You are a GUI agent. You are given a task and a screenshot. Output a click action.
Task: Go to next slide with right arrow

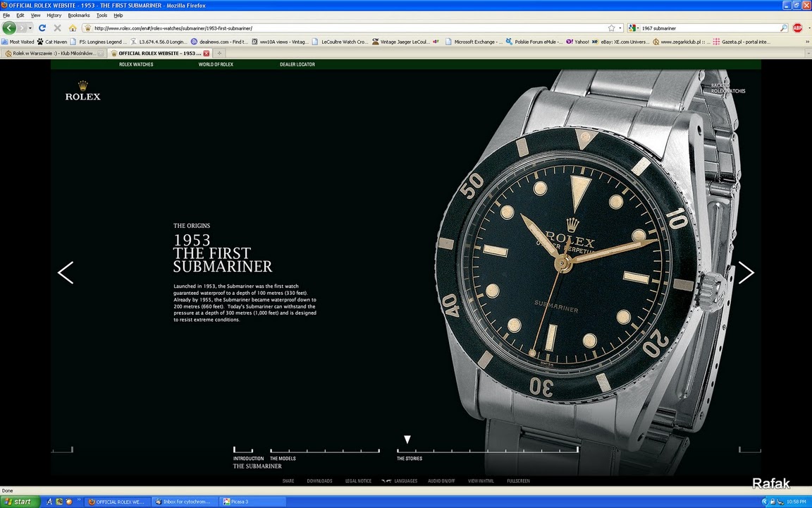(746, 272)
